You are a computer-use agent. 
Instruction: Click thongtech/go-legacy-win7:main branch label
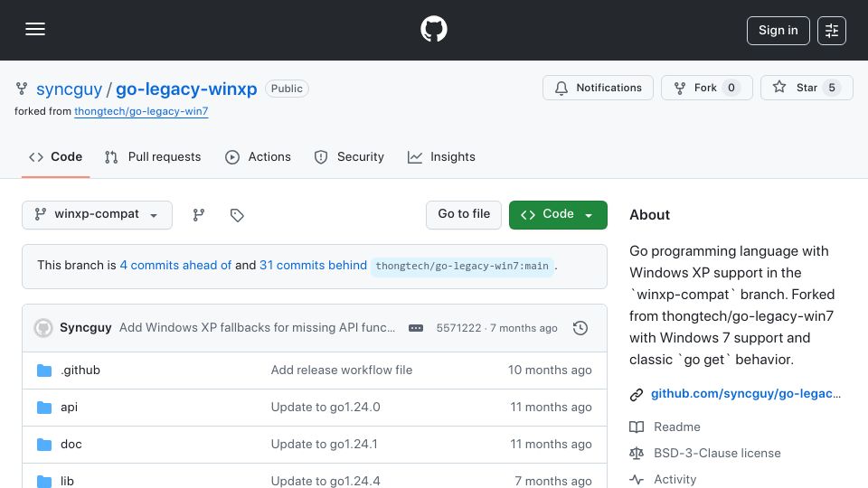click(462, 266)
